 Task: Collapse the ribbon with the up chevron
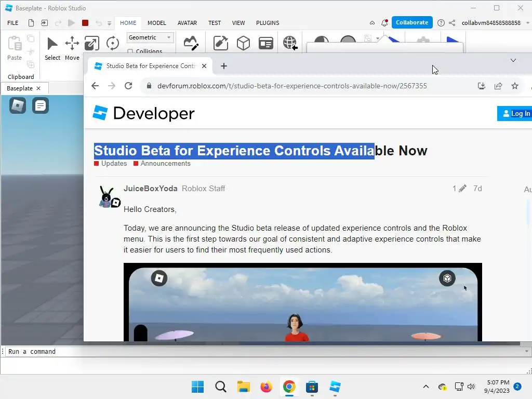[x=372, y=23]
